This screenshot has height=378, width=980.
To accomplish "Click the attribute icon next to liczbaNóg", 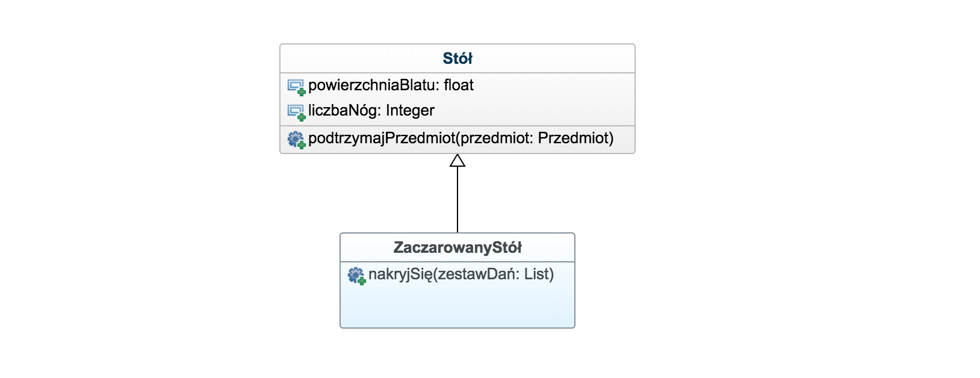I will (296, 112).
